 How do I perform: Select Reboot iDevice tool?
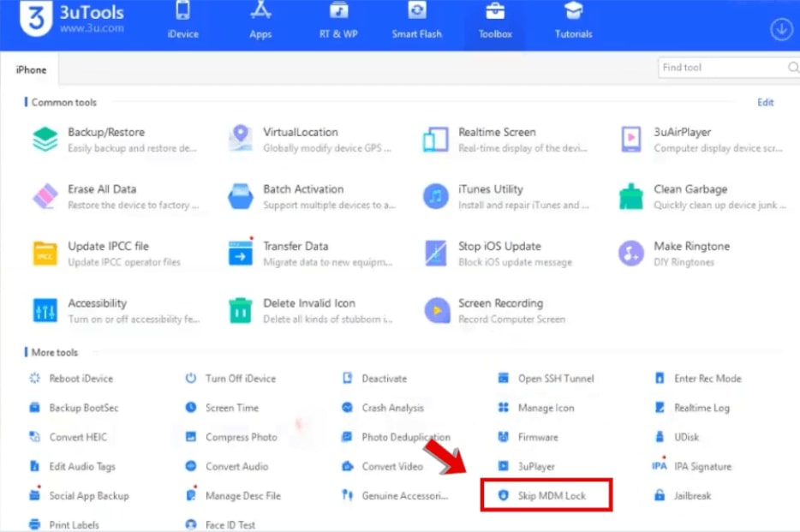tap(71, 379)
